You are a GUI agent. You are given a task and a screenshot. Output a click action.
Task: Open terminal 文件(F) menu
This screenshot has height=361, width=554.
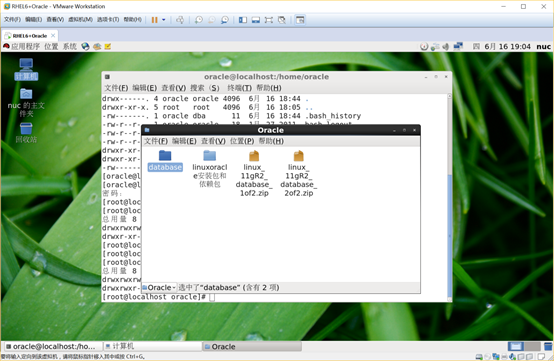pyautogui.click(x=116, y=88)
